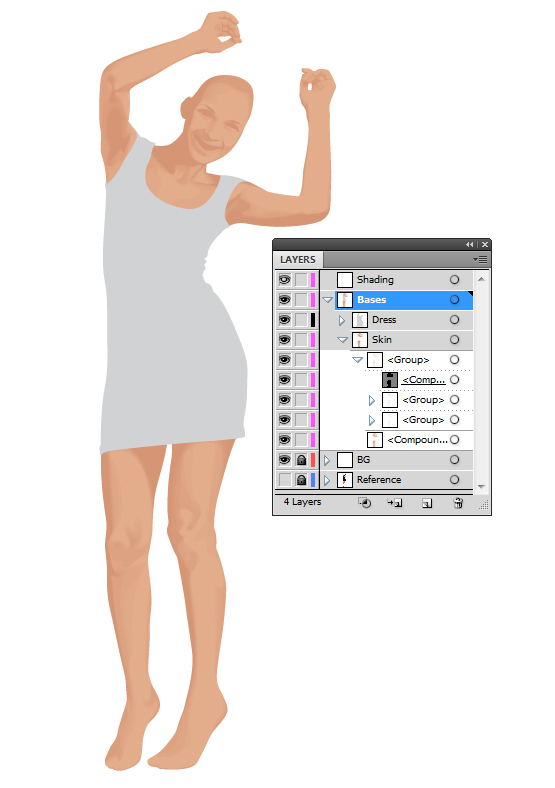Select the Skin sublayer name

382,340
